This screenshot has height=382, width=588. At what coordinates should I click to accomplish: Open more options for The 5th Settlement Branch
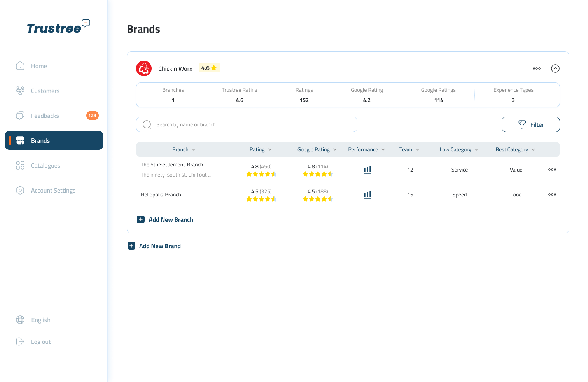552,170
